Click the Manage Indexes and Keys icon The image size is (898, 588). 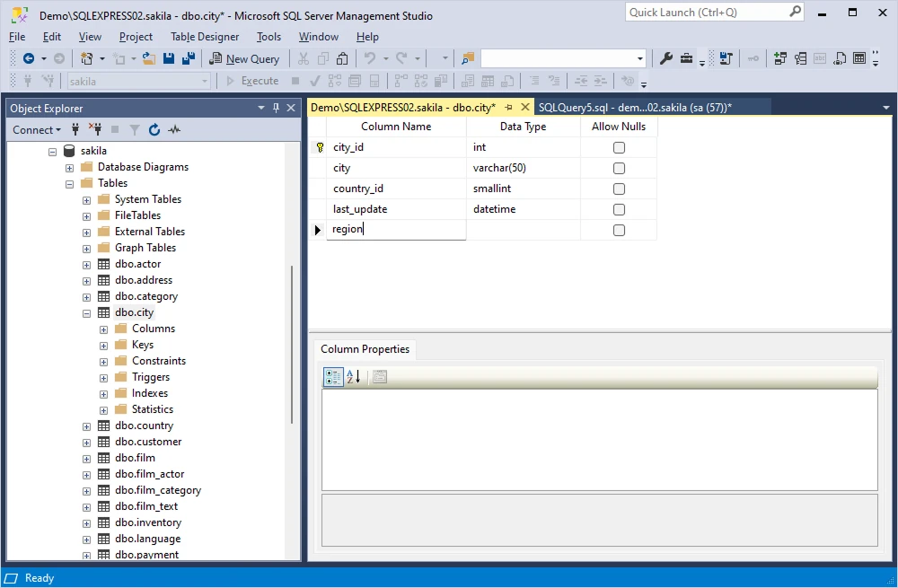point(801,58)
